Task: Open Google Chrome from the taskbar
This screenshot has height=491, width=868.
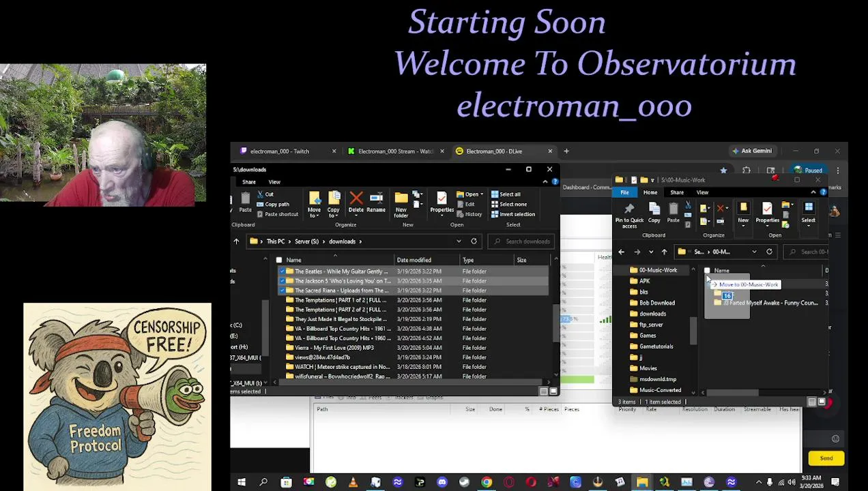Action: point(487,483)
